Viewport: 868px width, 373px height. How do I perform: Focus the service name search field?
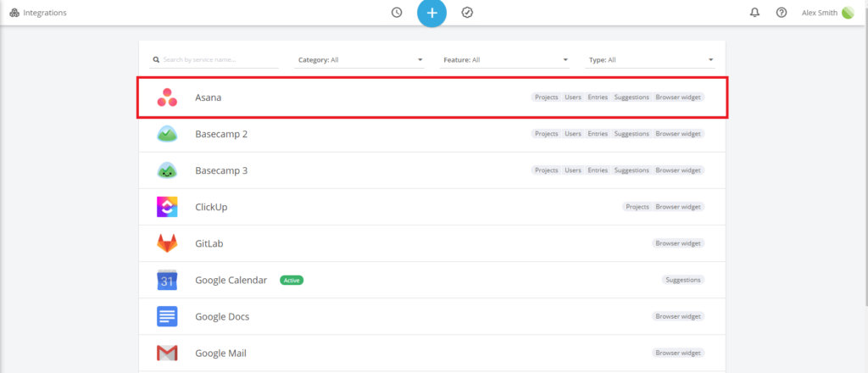[x=214, y=59]
